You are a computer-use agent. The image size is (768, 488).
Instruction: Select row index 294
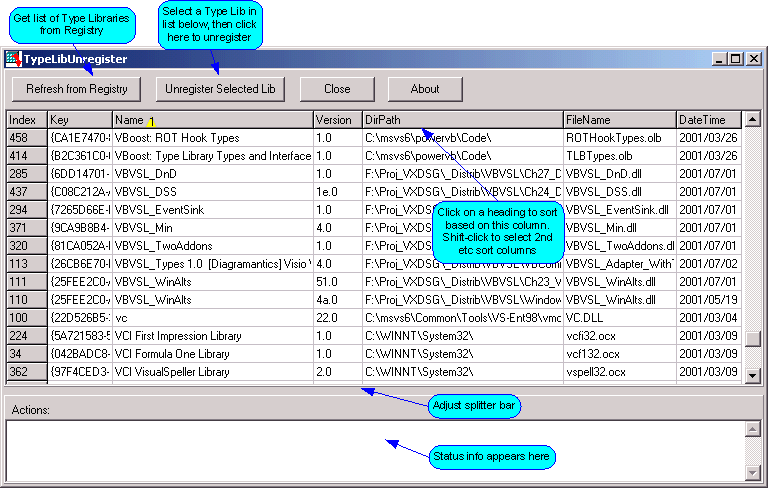[27, 210]
